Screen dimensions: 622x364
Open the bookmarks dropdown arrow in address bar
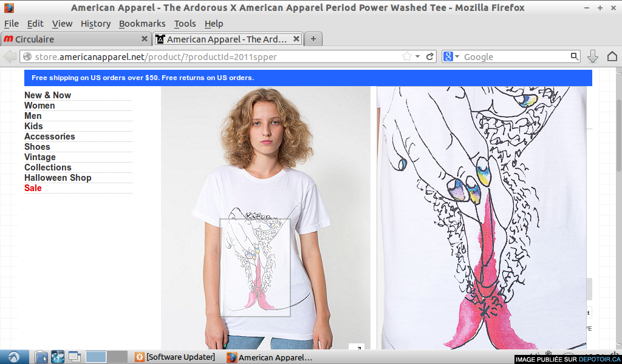(418, 56)
